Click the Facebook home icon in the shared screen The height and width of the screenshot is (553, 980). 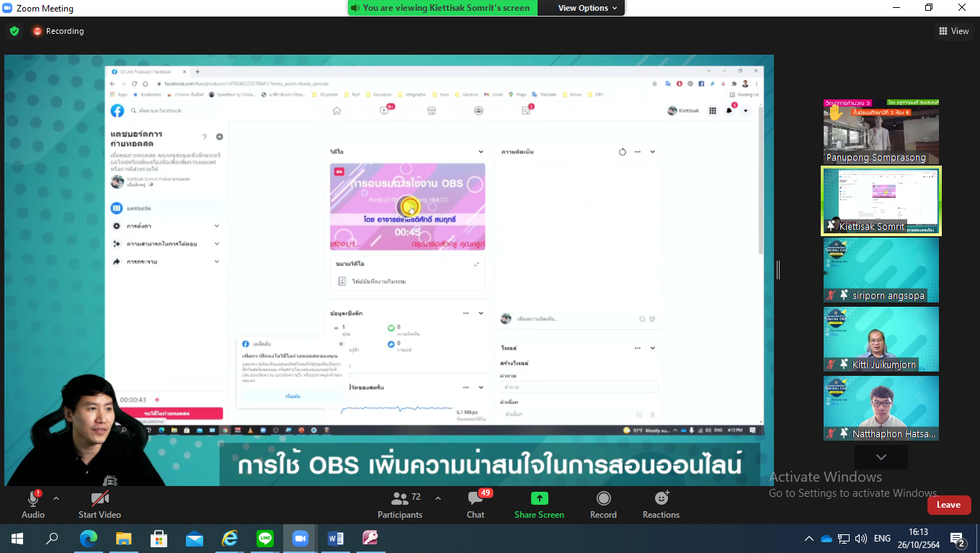click(337, 110)
